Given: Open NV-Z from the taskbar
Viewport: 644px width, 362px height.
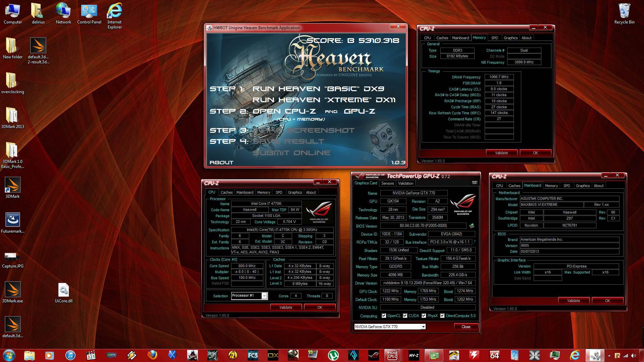Looking at the screenshot, I should 414,355.
